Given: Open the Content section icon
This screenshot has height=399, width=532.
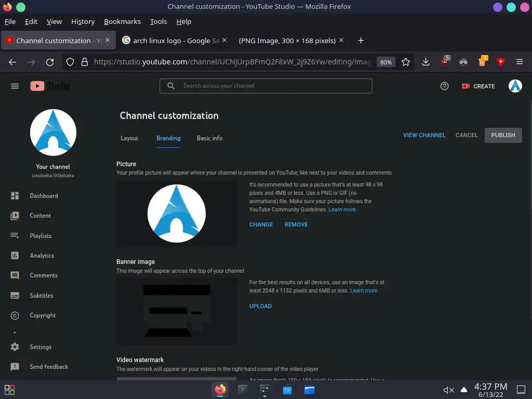Looking at the screenshot, I should click(x=15, y=216).
